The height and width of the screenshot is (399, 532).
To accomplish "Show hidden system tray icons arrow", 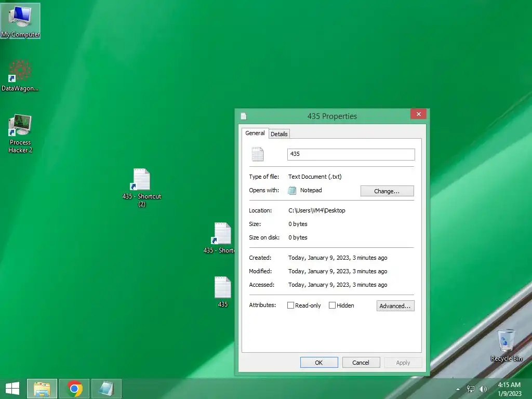I will point(458,389).
